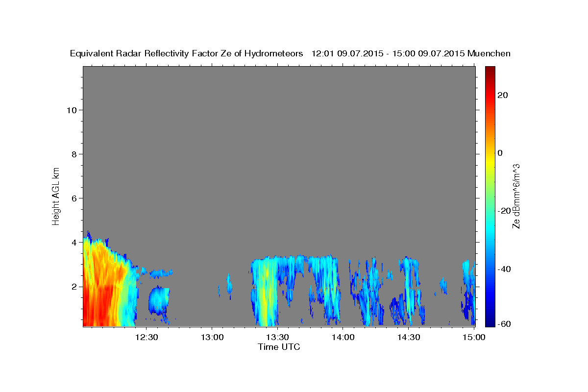Click the height tick label 2
This screenshot has height=392, width=588.
pos(74,287)
